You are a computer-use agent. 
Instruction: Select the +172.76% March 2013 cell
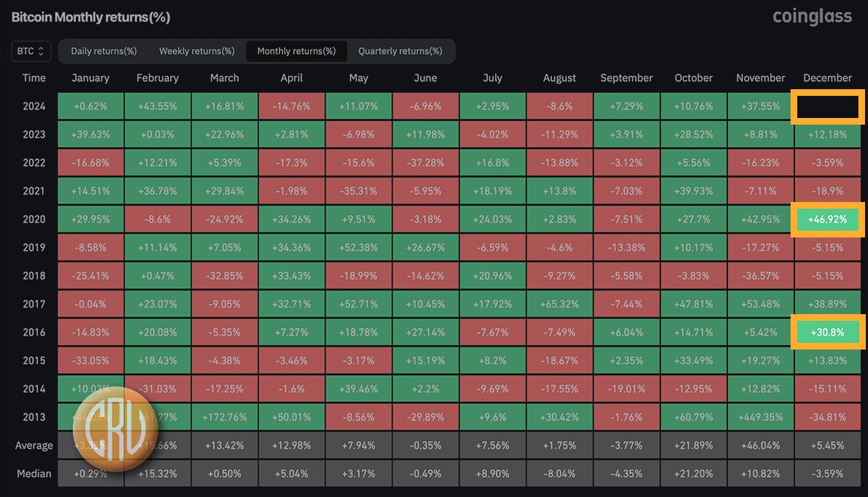coord(224,417)
